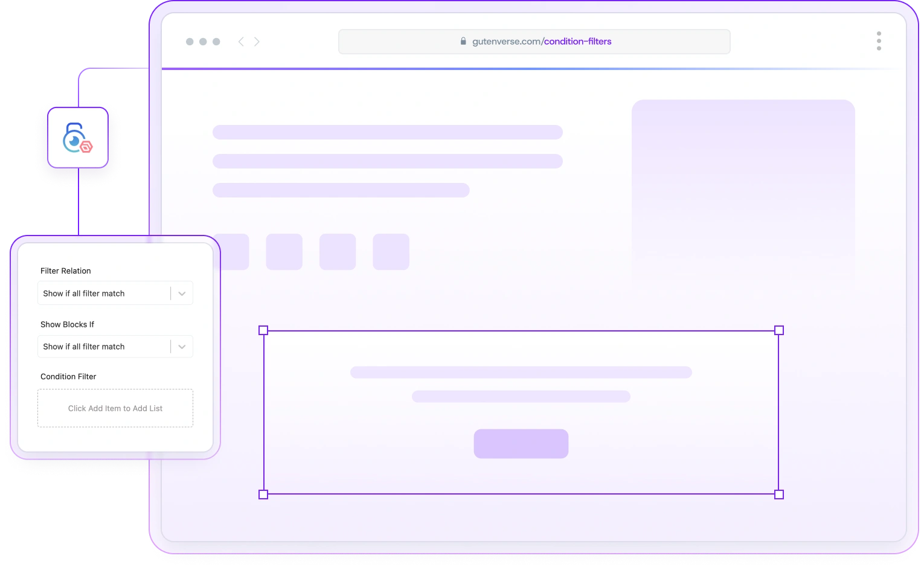Click the Condition Filters lock-eye icon
This screenshot has height=570, width=924.
click(x=77, y=138)
